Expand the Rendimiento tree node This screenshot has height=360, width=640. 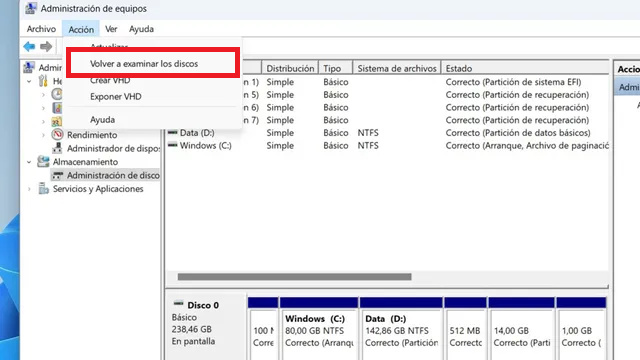click(43, 135)
